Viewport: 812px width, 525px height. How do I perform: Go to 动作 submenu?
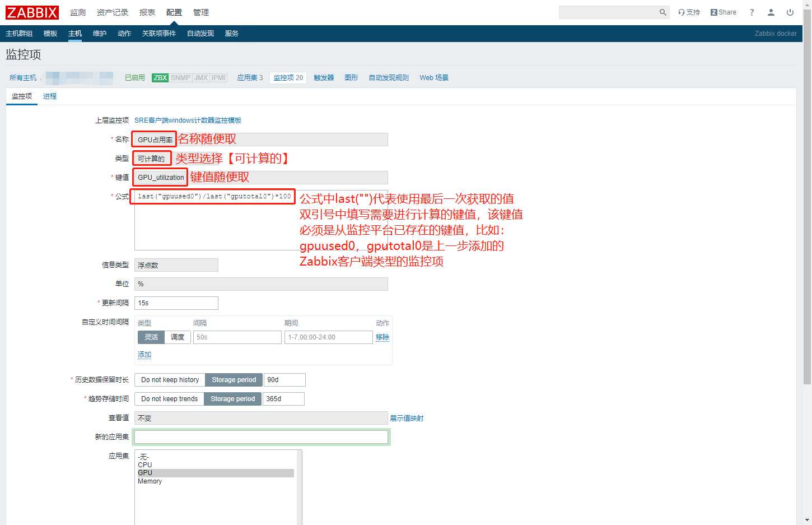pyautogui.click(x=124, y=34)
